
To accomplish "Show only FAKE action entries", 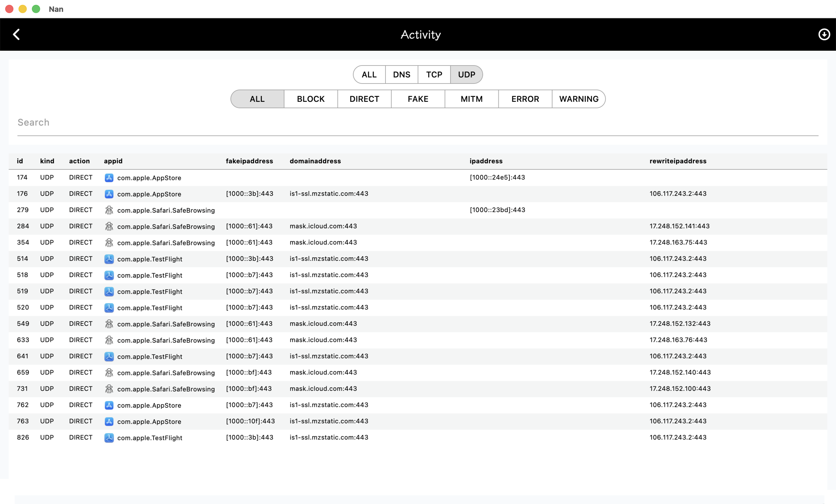I will (418, 99).
